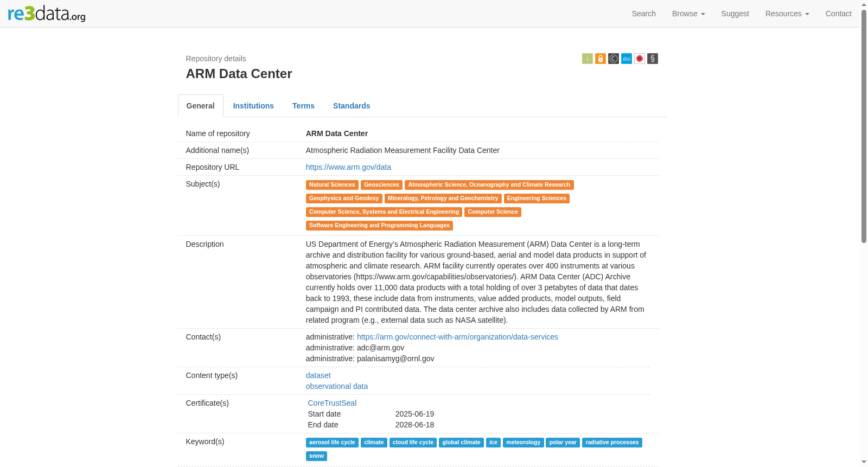This screenshot has width=868, height=467.
Task: Click the Keyword(s) field label
Action: (205, 442)
